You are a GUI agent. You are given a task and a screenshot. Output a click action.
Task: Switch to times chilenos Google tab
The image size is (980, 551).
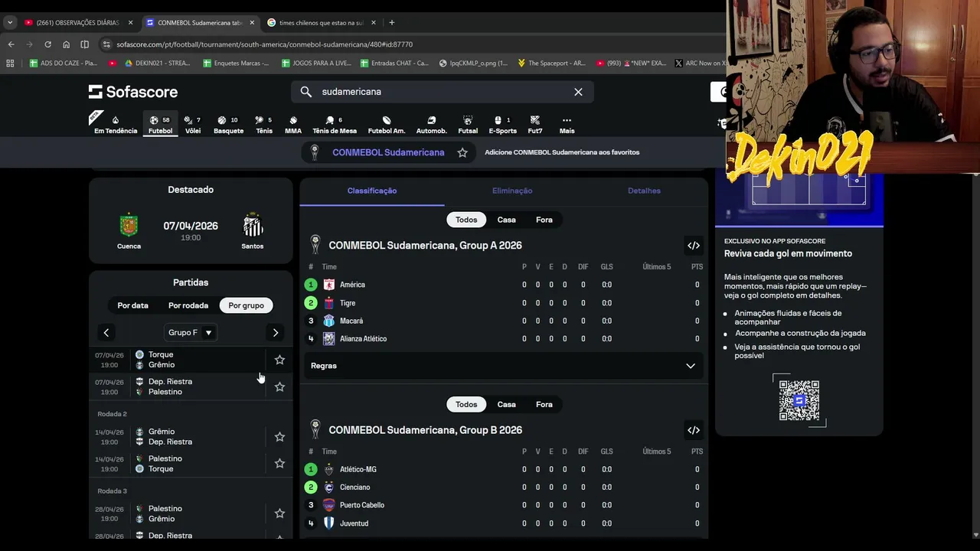click(x=322, y=22)
